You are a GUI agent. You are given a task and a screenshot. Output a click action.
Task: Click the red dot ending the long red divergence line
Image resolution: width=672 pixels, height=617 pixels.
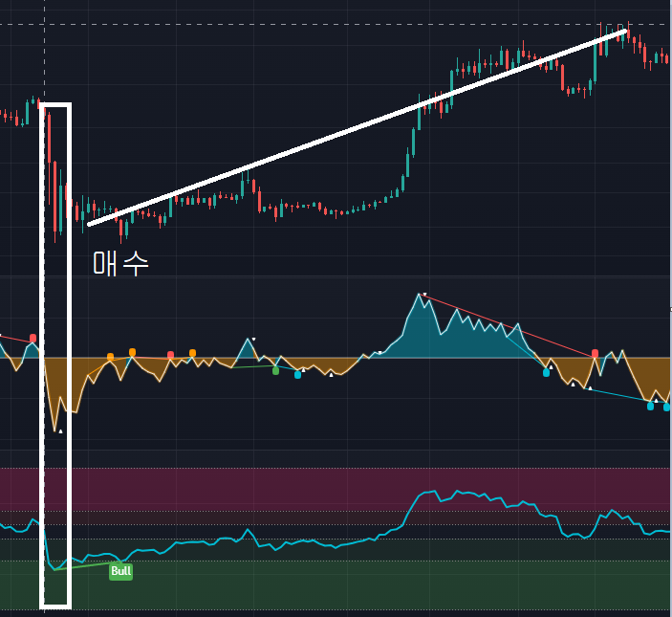(595, 353)
